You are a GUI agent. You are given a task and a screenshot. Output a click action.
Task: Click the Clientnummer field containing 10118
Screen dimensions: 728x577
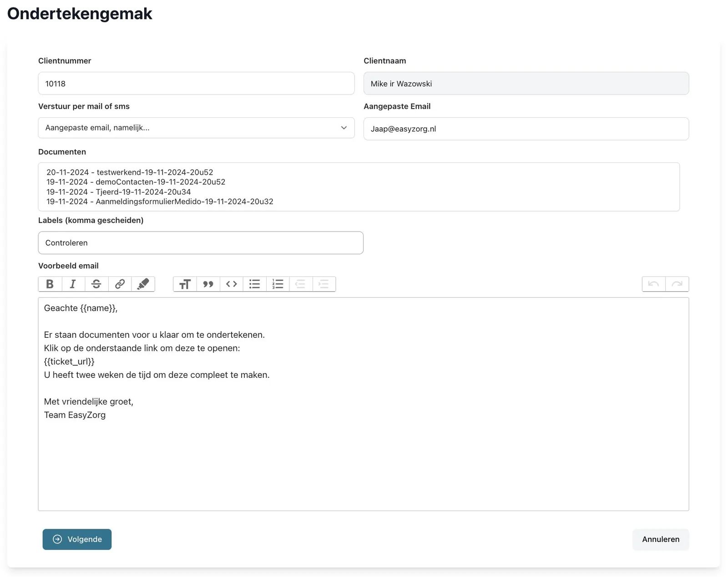point(196,83)
